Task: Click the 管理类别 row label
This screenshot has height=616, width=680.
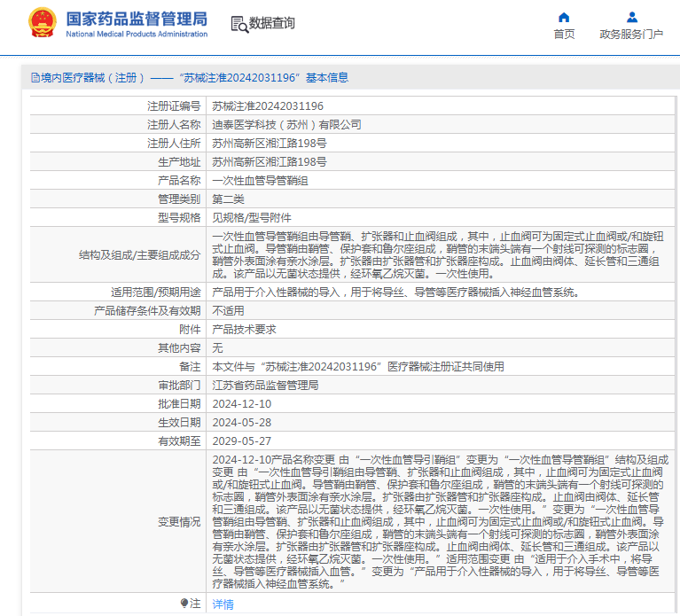Action: (x=179, y=199)
